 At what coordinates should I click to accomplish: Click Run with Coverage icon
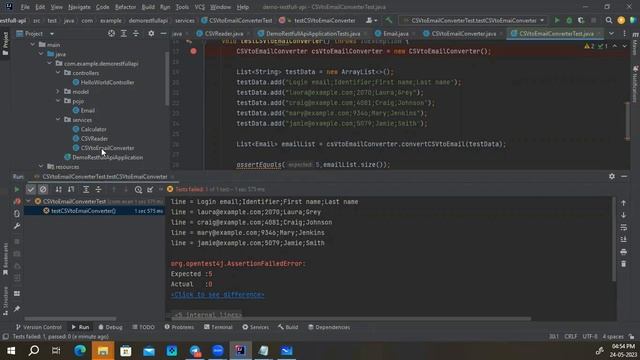click(581, 20)
